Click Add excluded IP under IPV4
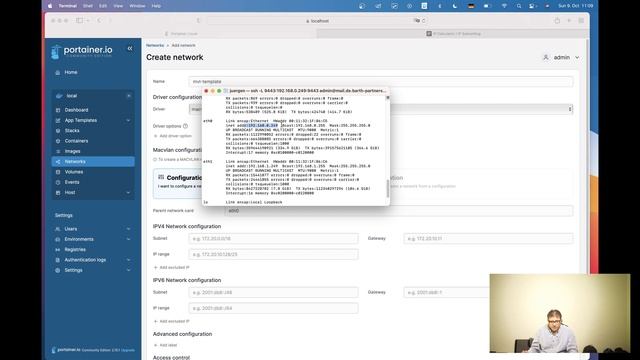 click(x=171, y=267)
